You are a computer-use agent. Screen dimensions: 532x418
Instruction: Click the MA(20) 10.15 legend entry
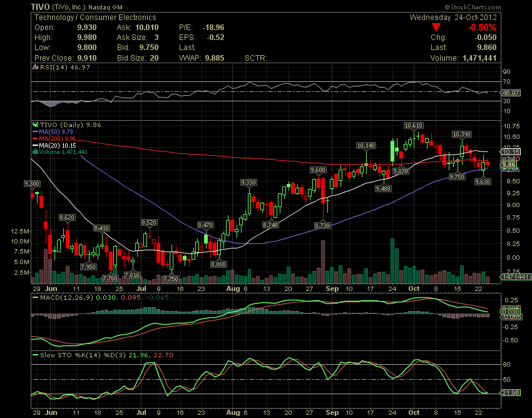54,146
